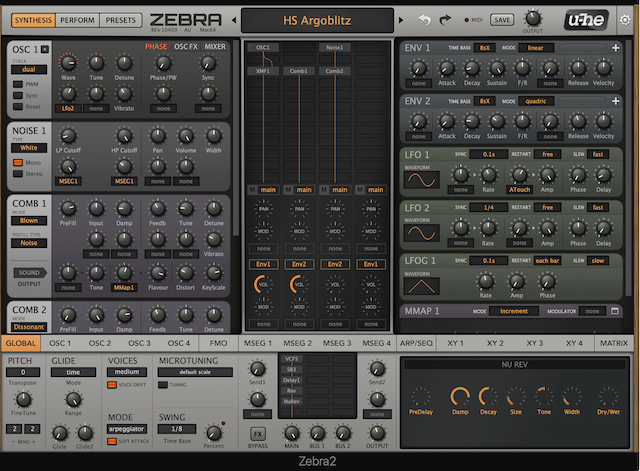Click the LFO 1 sine waveform display

pyautogui.click(x=422, y=180)
